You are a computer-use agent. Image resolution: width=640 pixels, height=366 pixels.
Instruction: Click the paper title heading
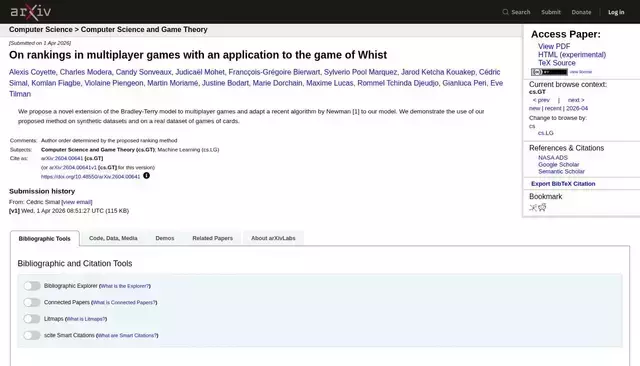[x=198, y=55]
